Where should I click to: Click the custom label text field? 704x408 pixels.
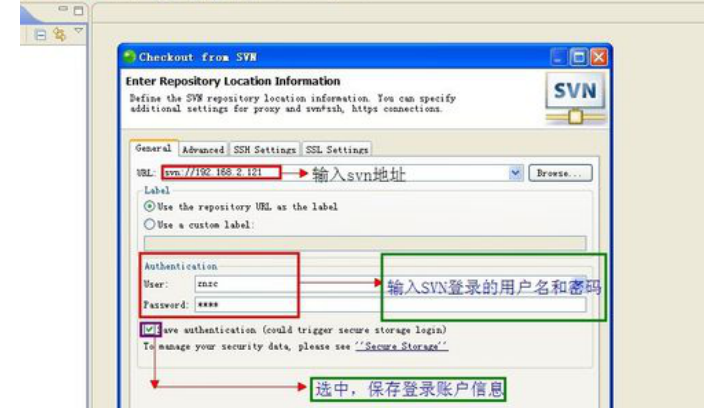365,242
